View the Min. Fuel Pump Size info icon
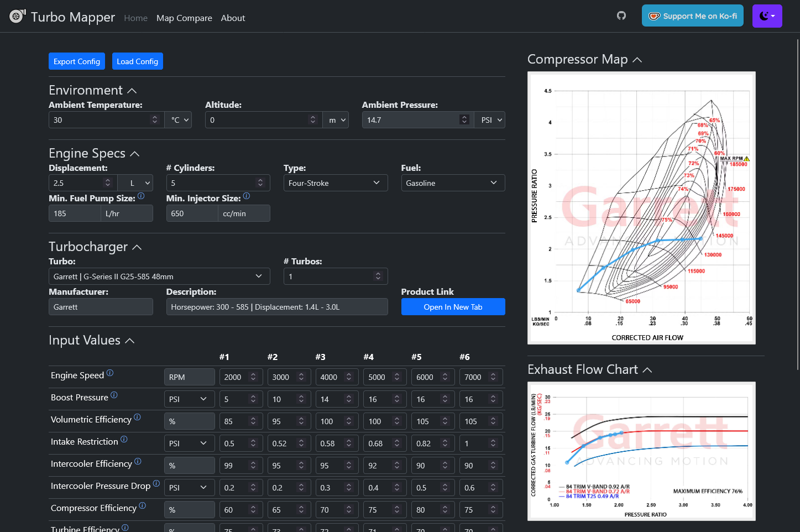The width and height of the screenshot is (800, 532). pyautogui.click(x=142, y=196)
